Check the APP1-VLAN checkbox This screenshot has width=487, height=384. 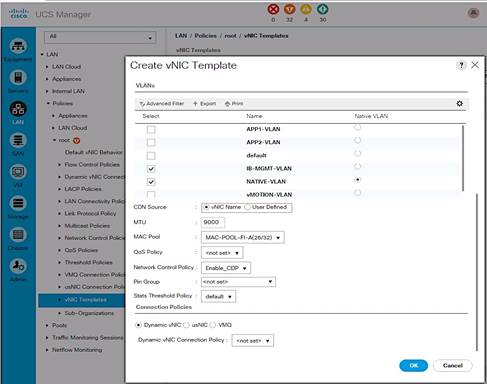(x=151, y=129)
